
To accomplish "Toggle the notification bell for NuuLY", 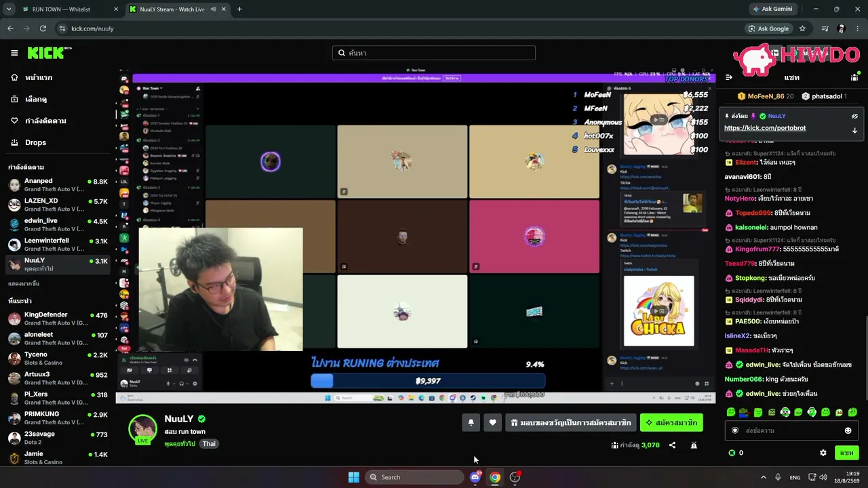I will pos(471,422).
